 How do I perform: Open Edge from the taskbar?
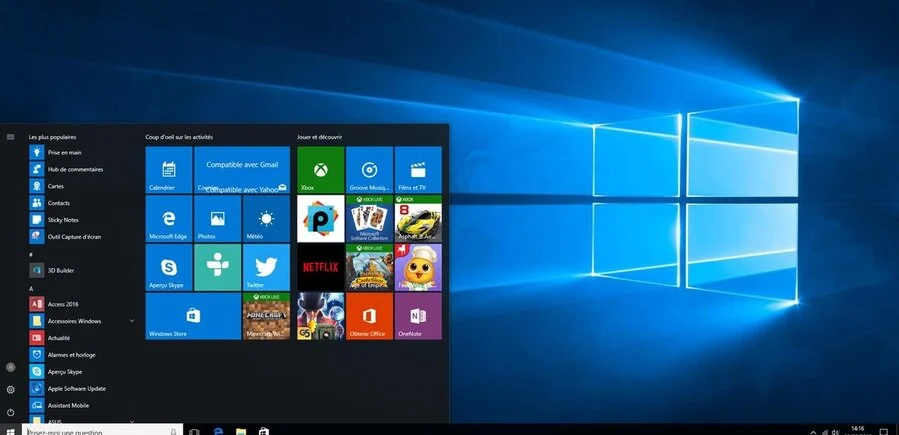(x=218, y=430)
